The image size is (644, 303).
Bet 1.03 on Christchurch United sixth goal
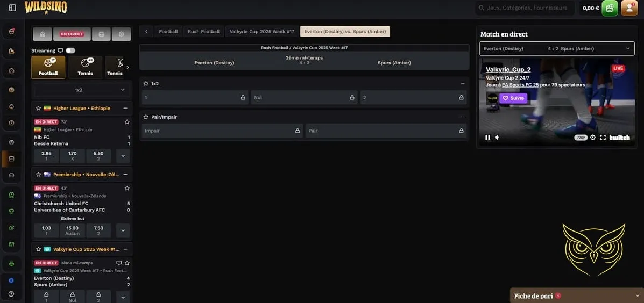tap(46, 230)
